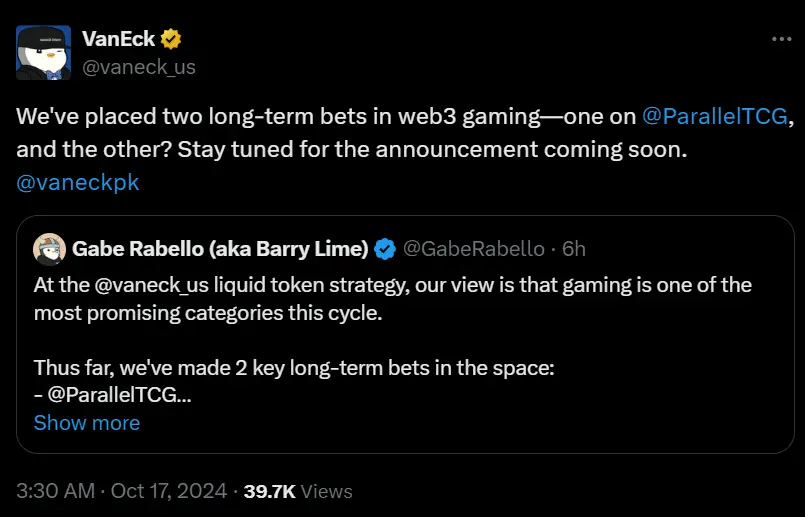Click Gabe Rabello (aka Barry Lime) name

(x=220, y=247)
